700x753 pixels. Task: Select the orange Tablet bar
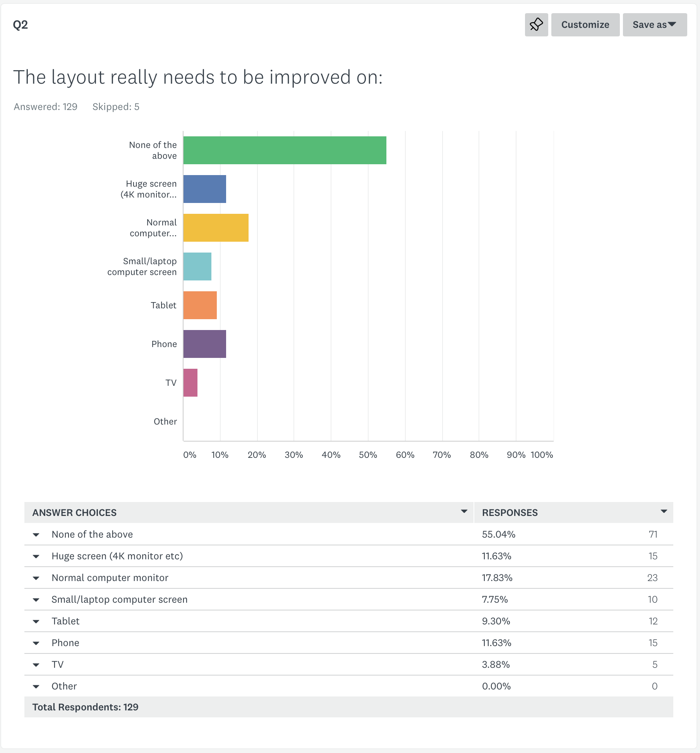(200, 305)
